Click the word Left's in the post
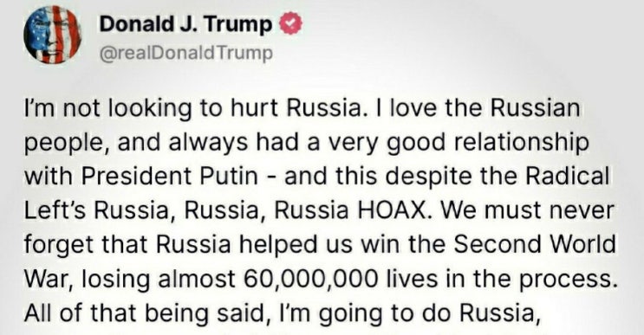644x335 pixels. pyautogui.click(x=55, y=210)
